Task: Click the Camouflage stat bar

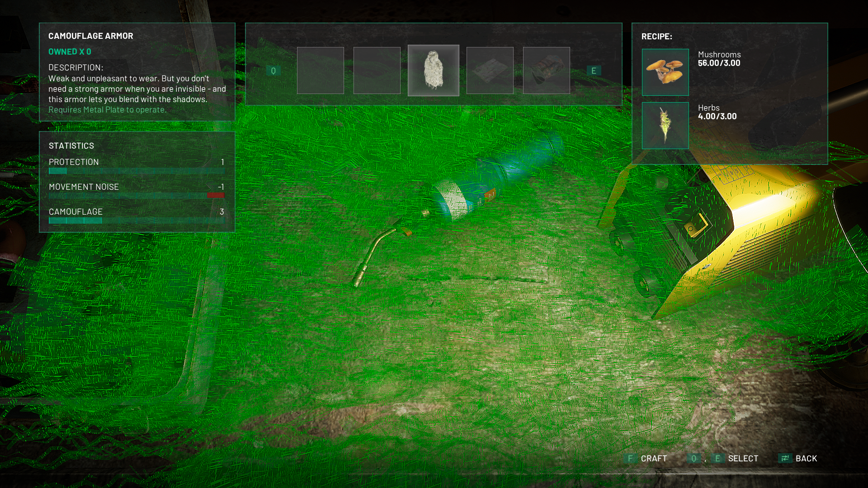Action: [x=137, y=221]
